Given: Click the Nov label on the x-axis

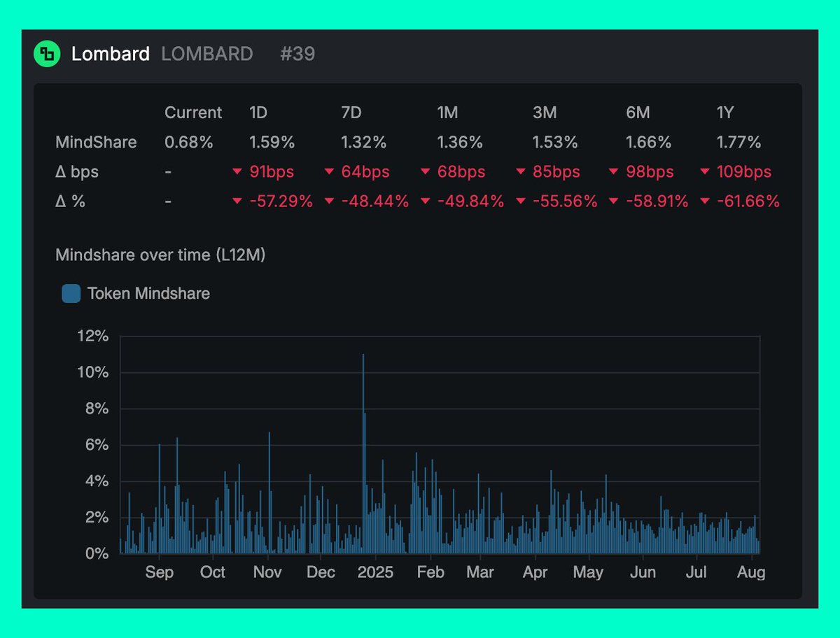Looking at the screenshot, I should tap(267, 572).
